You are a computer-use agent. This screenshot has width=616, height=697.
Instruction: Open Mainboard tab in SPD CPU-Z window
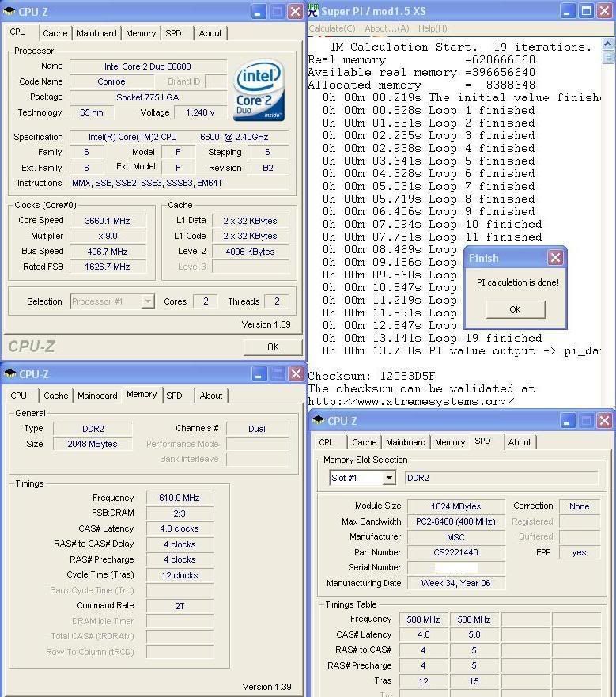[x=406, y=442]
